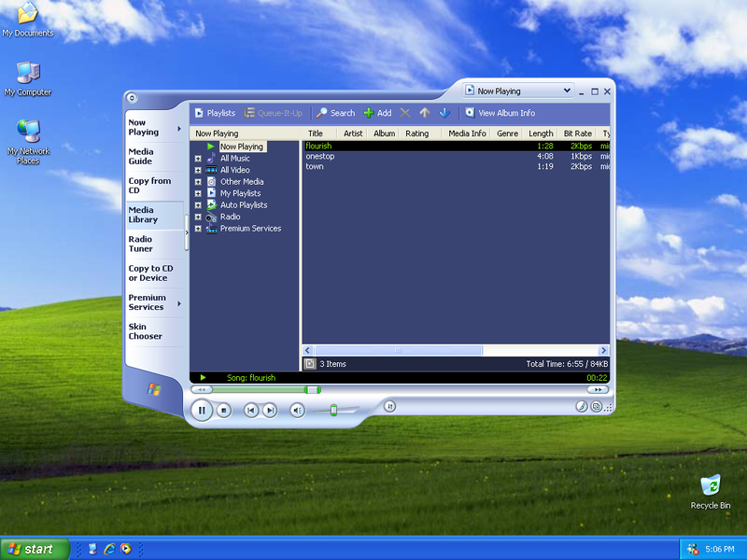Click the Radio tree icon
Viewport: 747px width, 560px height.
tap(211, 217)
